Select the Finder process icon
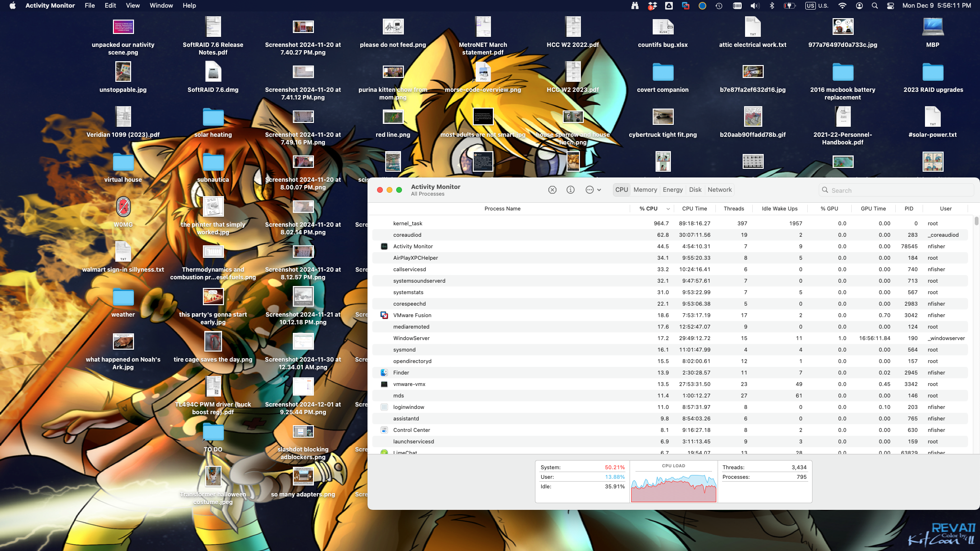 [x=384, y=373]
